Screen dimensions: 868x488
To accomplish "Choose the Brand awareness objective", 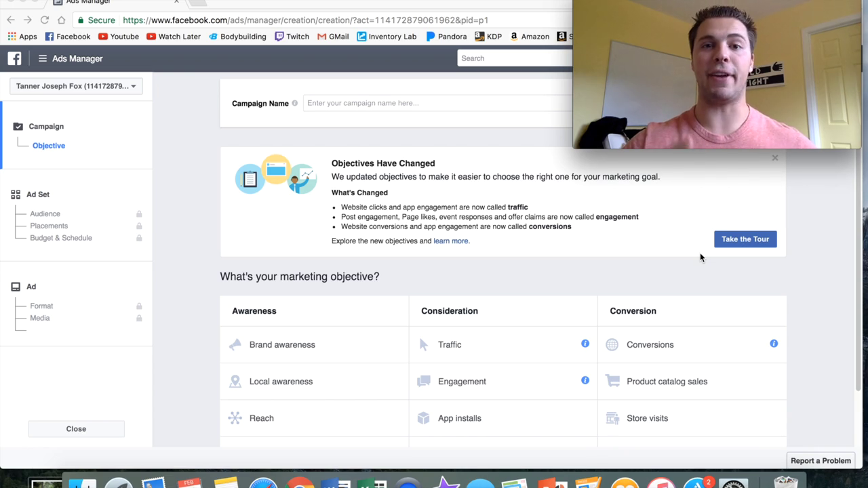I will point(314,345).
